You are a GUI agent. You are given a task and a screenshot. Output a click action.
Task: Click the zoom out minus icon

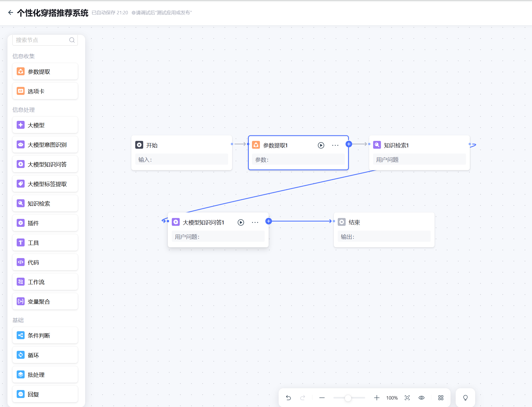pos(322,398)
